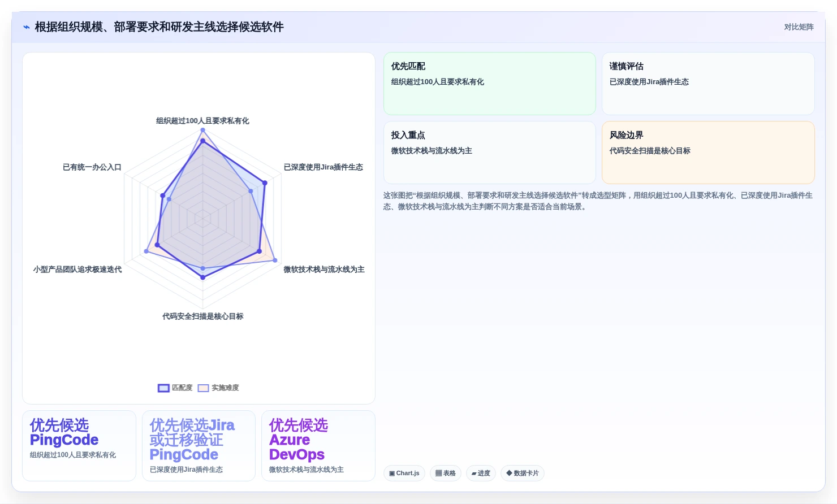Viewport: 837px width, 504px height.
Task: Click the 小型产品团队追求极速迭代 radar axis label
Action: (77, 270)
